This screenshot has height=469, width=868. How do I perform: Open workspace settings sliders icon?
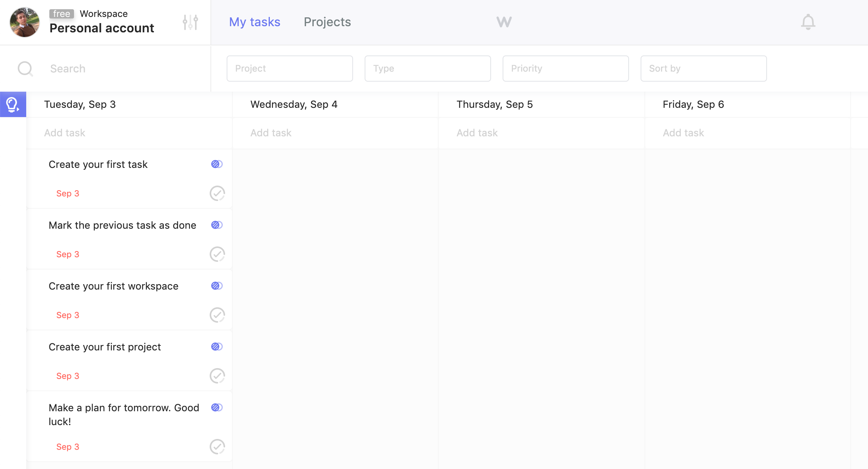click(x=190, y=22)
